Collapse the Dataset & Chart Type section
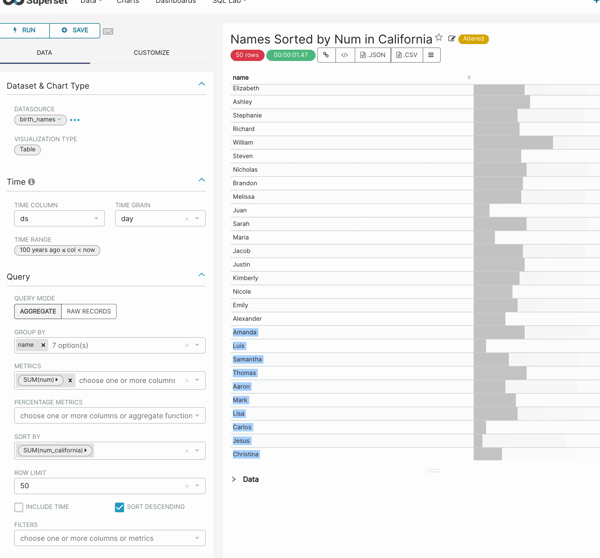 point(202,84)
